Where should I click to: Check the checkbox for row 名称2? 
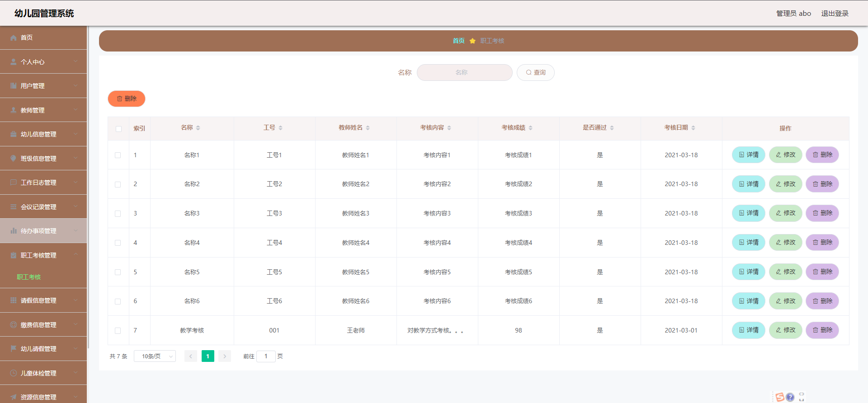118,184
